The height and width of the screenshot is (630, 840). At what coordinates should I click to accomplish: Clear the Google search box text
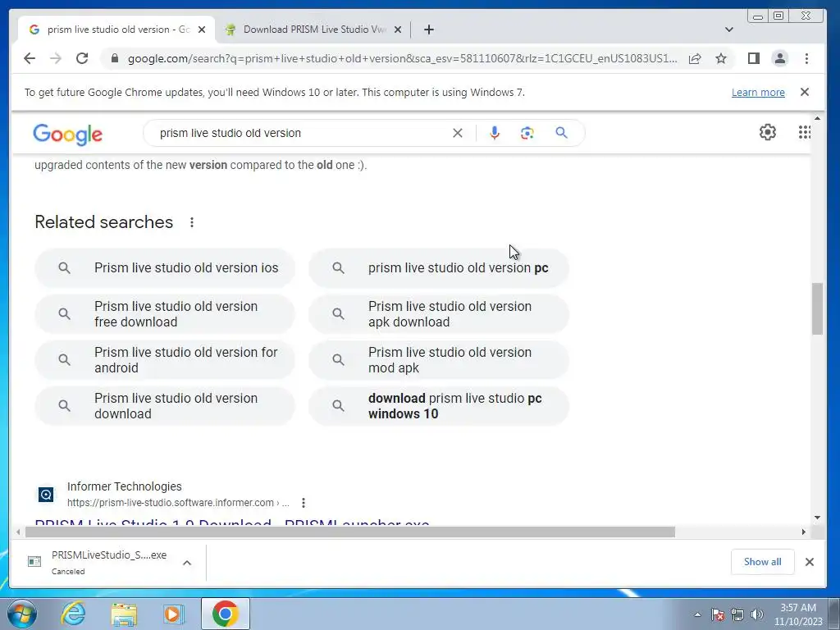click(x=458, y=133)
